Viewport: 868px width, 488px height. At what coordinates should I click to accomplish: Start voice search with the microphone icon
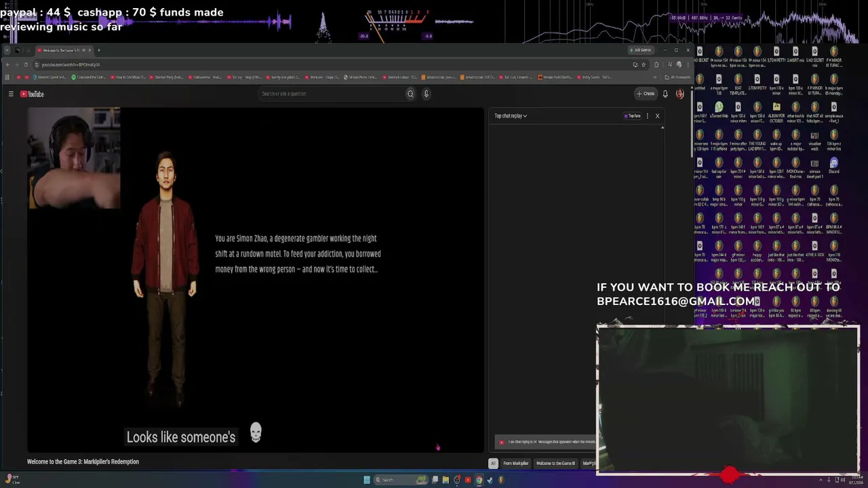coord(427,94)
